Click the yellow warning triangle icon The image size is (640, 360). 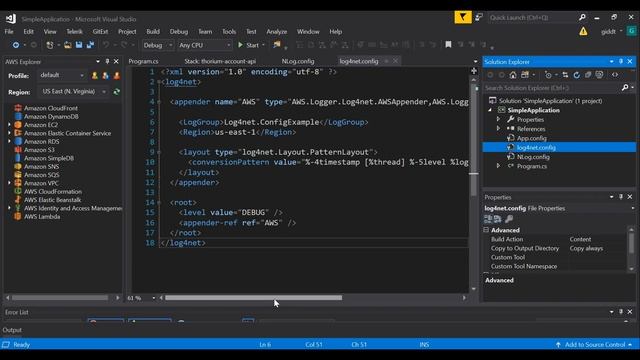pyautogui.click(x=583, y=31)
